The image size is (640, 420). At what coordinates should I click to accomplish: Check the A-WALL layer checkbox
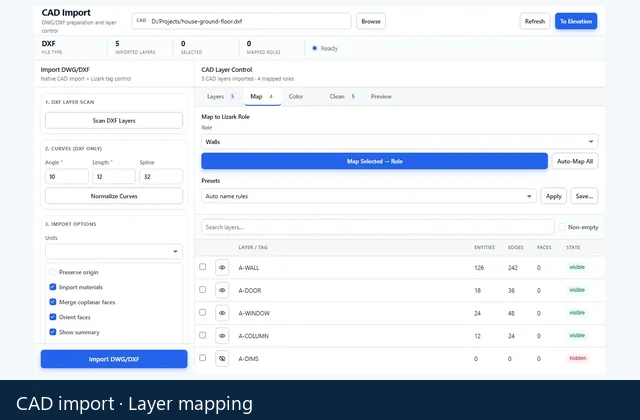pyautogui.click(x=202, y=267)
